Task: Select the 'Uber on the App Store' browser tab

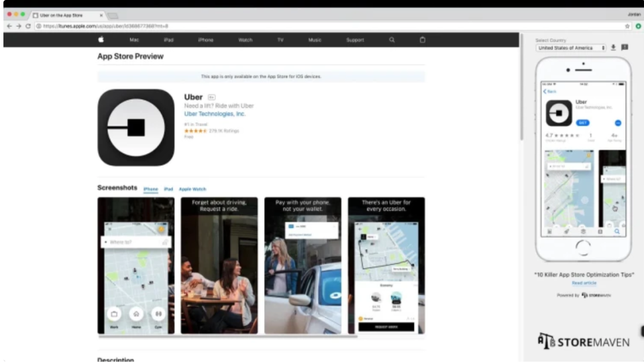Action: 68,15
